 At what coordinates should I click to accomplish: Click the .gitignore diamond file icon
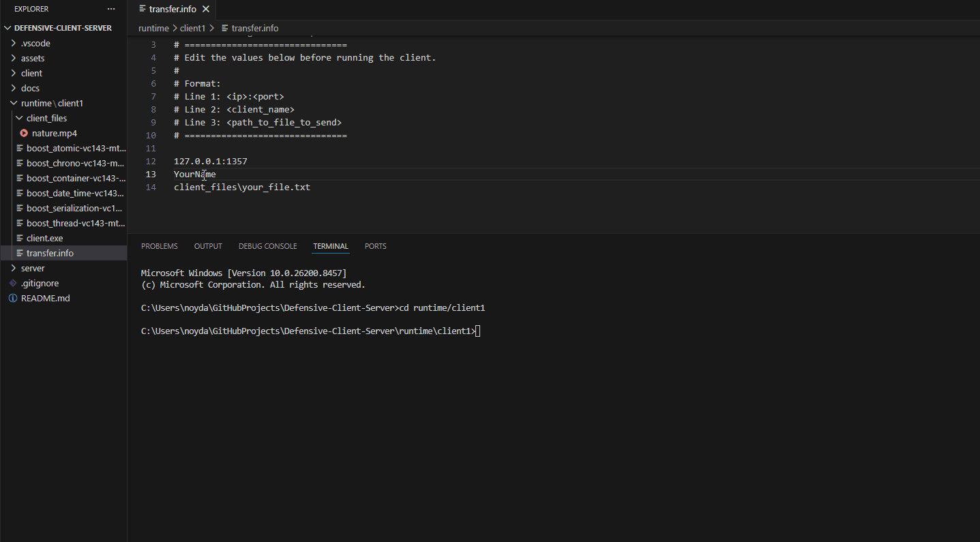coord(13,283)
